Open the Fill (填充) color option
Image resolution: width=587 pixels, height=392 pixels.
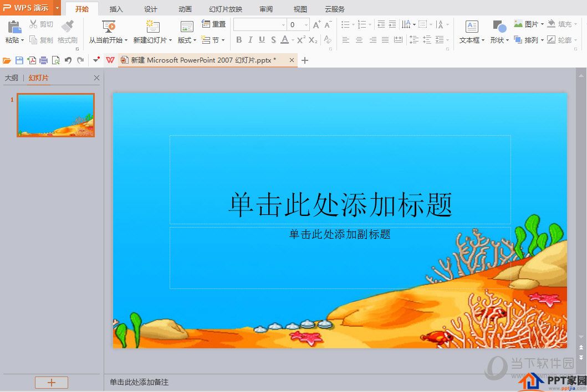coord(562,24)
